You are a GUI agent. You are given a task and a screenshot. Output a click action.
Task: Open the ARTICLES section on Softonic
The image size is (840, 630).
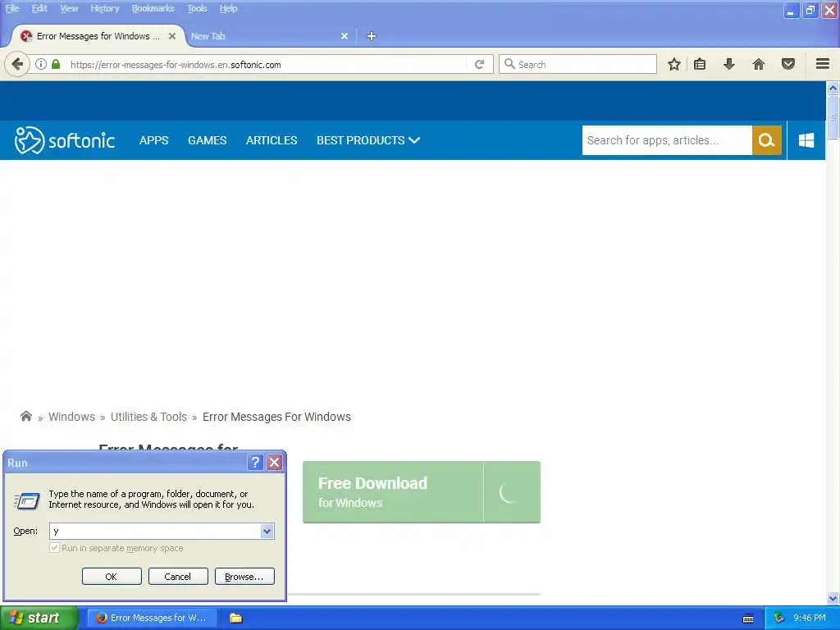pyautogui.click(x=272, y=140)
